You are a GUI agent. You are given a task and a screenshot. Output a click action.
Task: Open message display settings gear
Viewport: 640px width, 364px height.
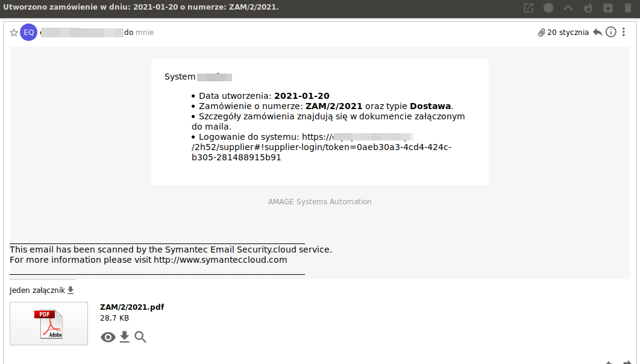[x=548, y=8]
